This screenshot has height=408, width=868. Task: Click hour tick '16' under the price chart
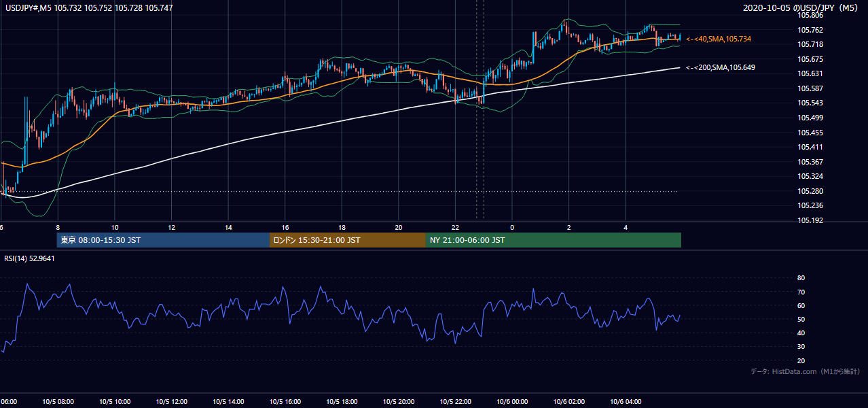tap(285, 227)
